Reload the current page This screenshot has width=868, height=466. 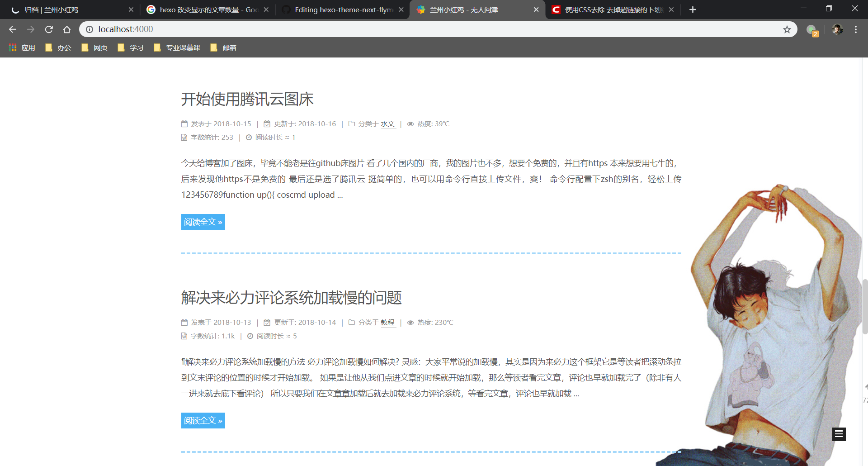click(49, 29)
